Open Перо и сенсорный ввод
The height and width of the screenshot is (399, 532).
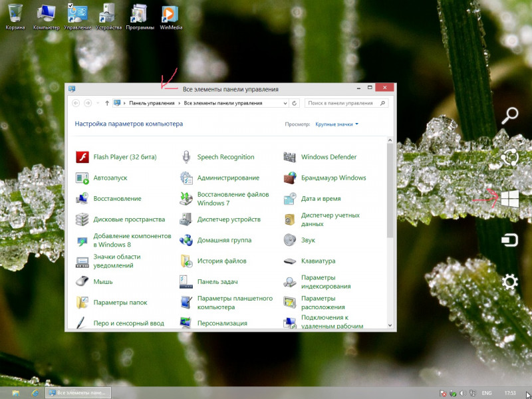click(x=120, y=323)
